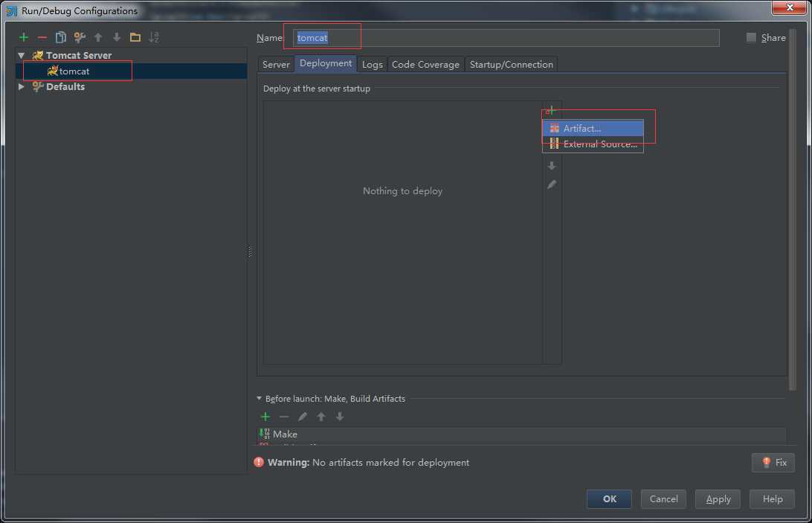Sort configurations alphabetically
Screen dimensions: 812x523
(154, 37)
